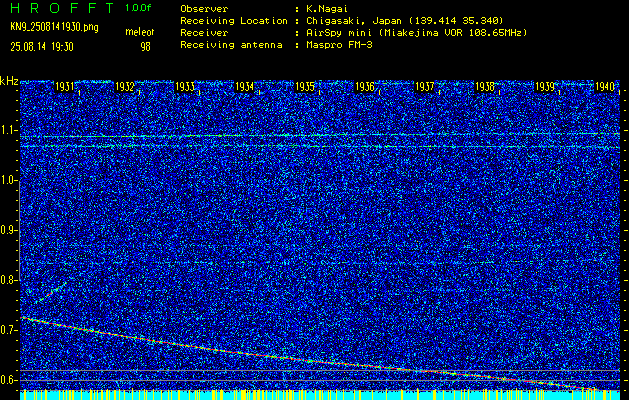Select the file name KN9_2508141930.png
Viewport: 629px width, 400px height.
click(x=54, y=28)
